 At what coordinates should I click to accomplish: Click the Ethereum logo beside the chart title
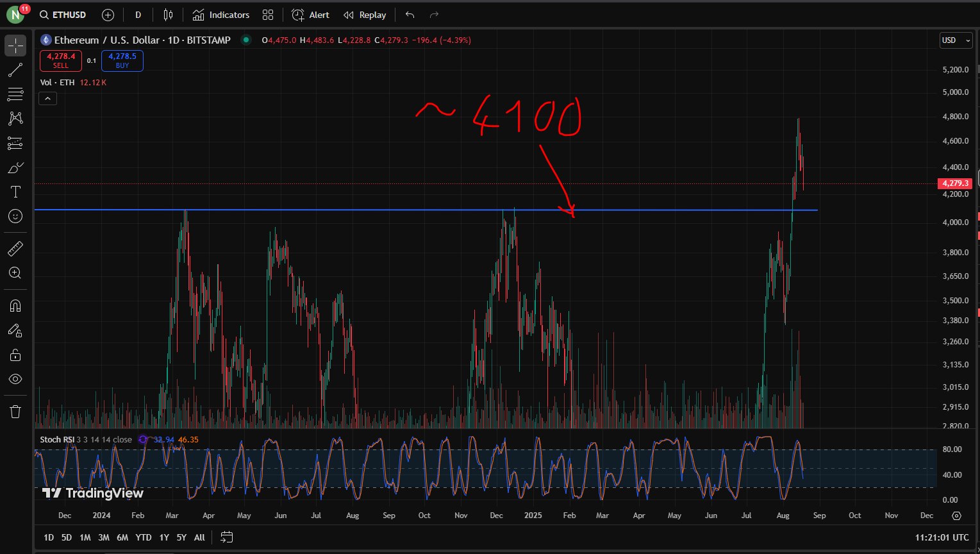pyautogui.click(x=46, y=40)
